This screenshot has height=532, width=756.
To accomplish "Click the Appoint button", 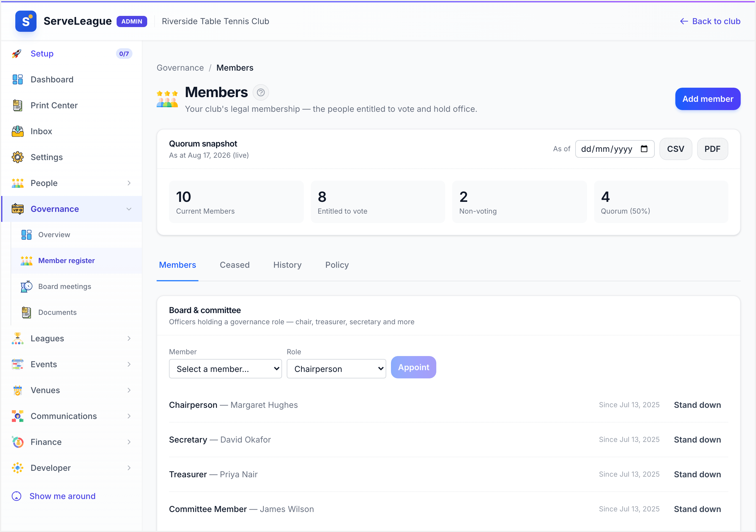I will click(x=413, y=368).
